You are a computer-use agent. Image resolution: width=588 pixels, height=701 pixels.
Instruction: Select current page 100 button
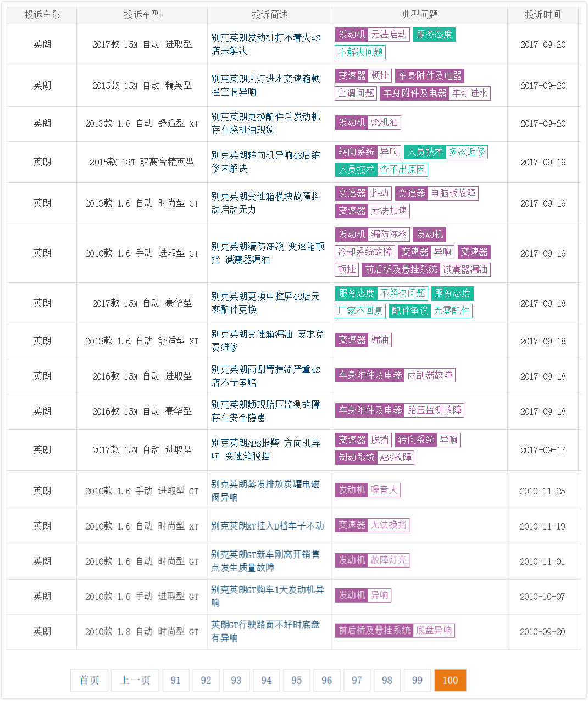(450, 680)
